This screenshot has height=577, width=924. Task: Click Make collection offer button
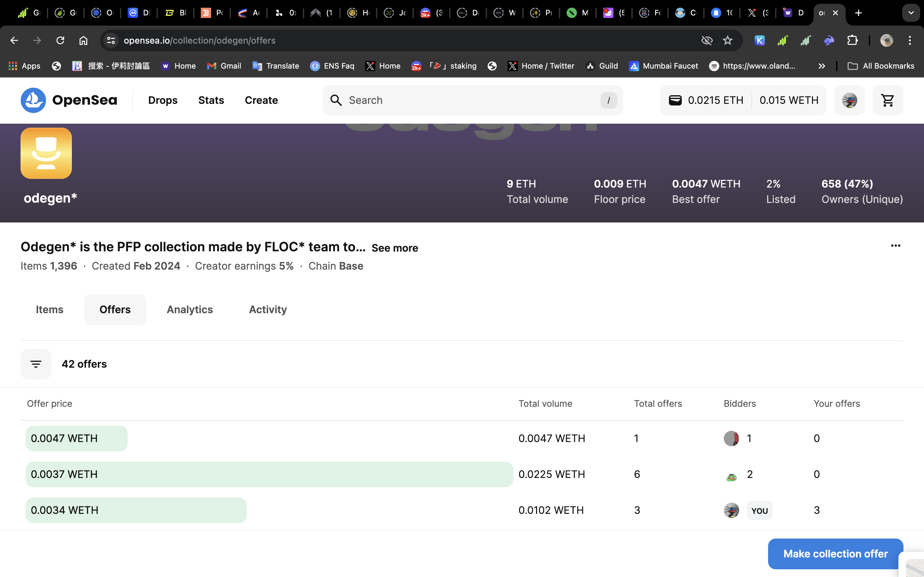pyautogui.click(x=835, y=554)
